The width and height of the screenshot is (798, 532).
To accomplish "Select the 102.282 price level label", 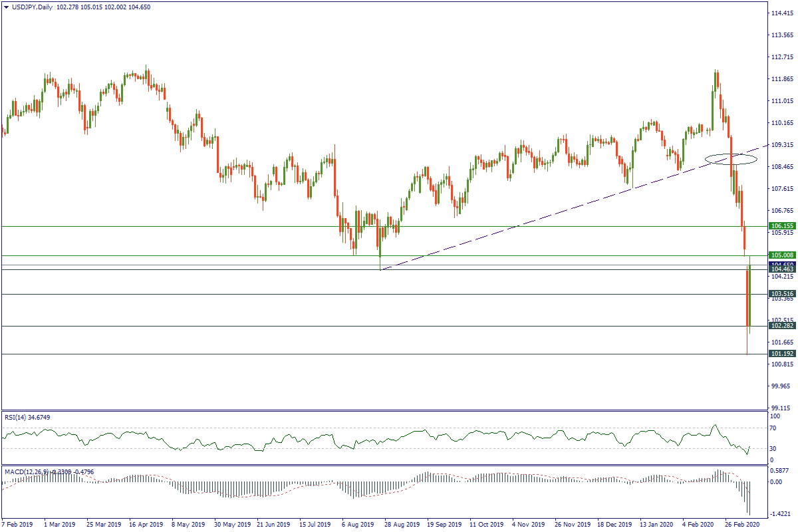I will (781, 326).
